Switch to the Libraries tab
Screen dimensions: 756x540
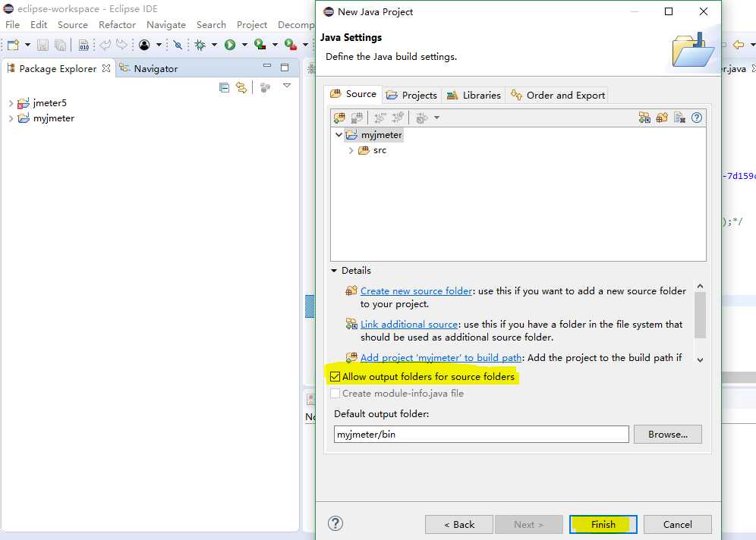[474, 95]
